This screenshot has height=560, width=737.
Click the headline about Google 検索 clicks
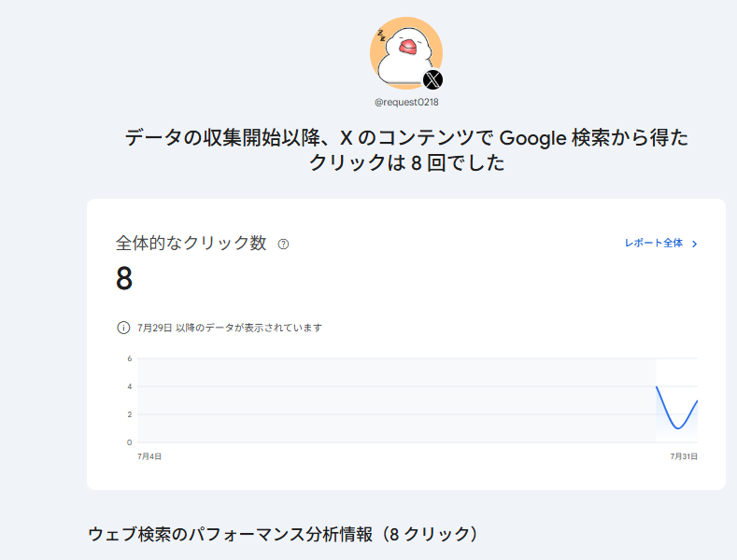(406, 150)
